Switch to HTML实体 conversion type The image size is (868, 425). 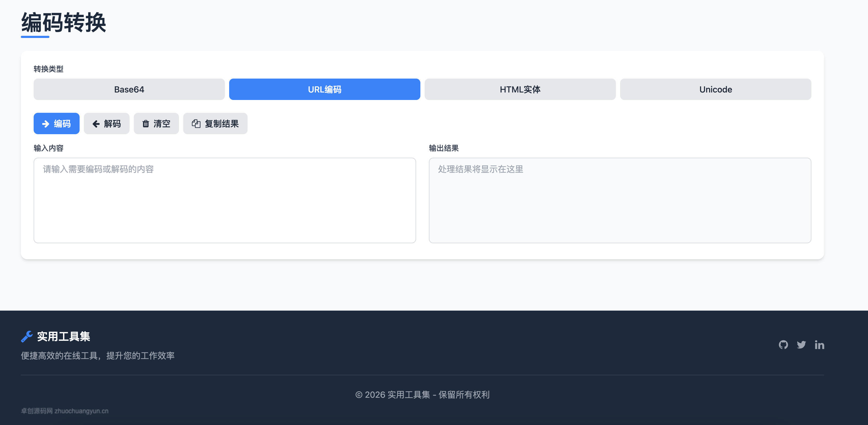[x=520, y=89]
